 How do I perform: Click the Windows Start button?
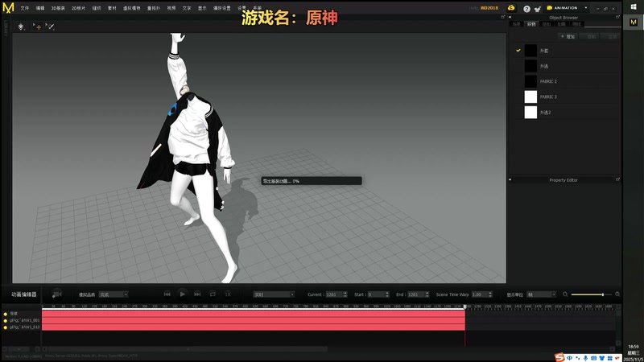(633, 6)
